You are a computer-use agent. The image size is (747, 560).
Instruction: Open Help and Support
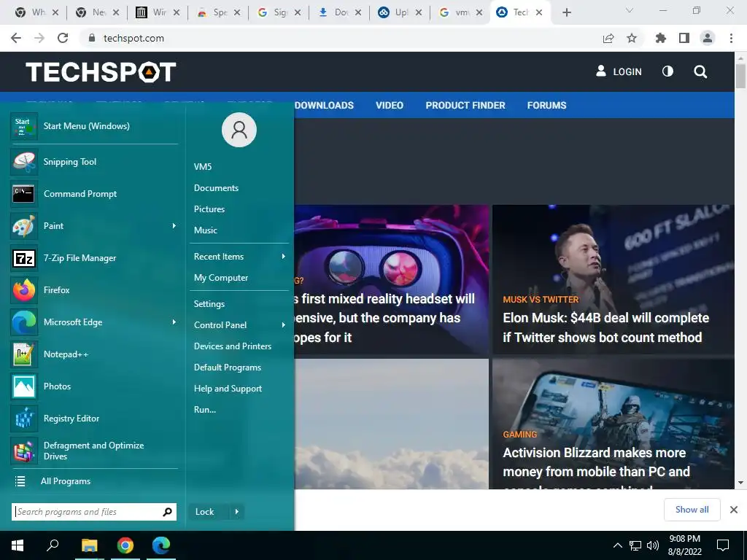[228, 389]
